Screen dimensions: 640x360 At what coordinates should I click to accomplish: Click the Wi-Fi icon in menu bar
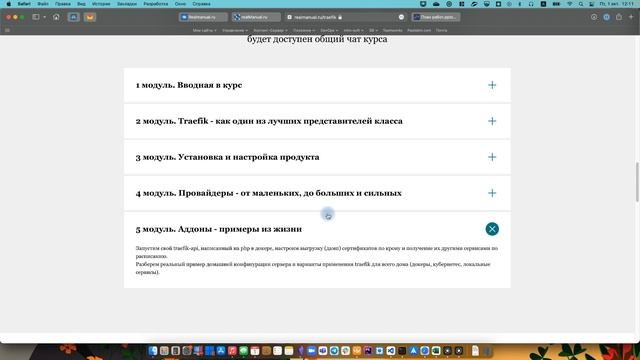coord(569,4)
